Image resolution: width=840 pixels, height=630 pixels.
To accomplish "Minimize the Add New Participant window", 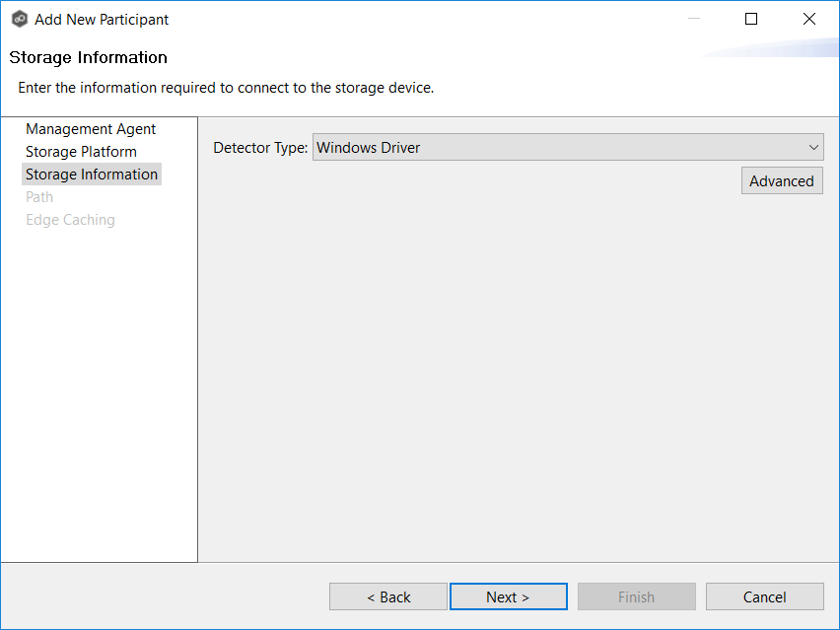I will coord(693,19).
